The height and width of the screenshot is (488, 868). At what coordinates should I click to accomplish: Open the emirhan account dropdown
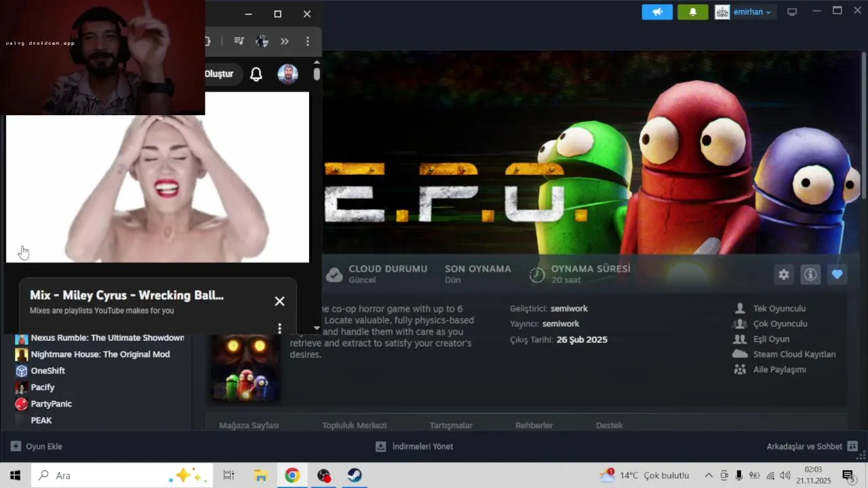point(744,12)
